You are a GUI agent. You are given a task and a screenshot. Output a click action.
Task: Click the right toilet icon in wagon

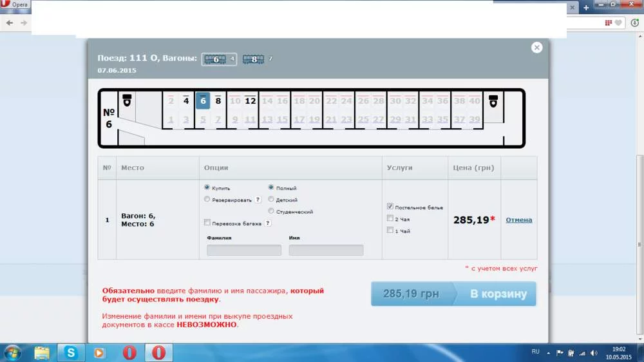point(493,100)
